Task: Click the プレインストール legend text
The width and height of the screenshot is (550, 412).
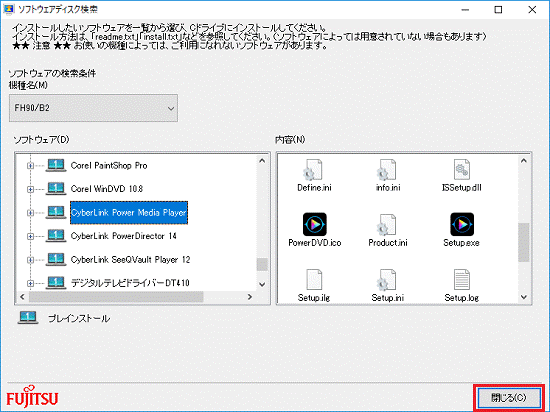Action: pos(79,318)
